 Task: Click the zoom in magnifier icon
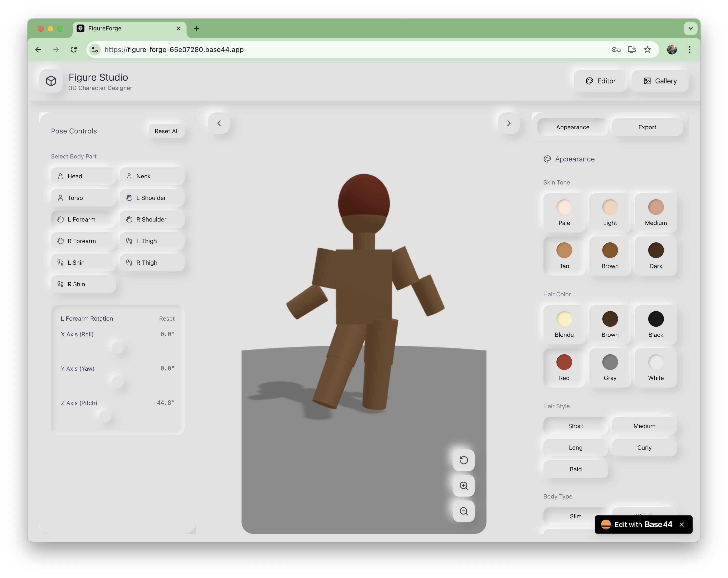point(464,486)
